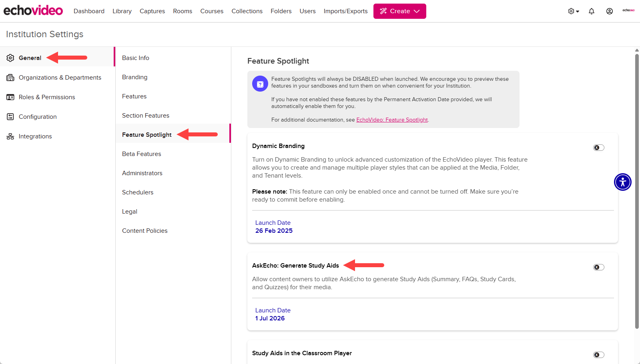Open Captures in top navigation
Viewport: 640px width, 364px height.
pyautogui.click(x=152, y=11)
